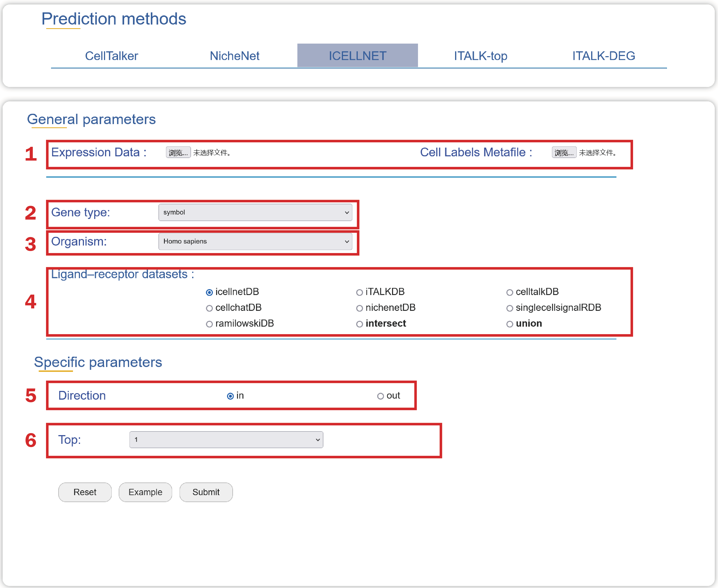Choose the intersect dataset option

tap(360, 324)
